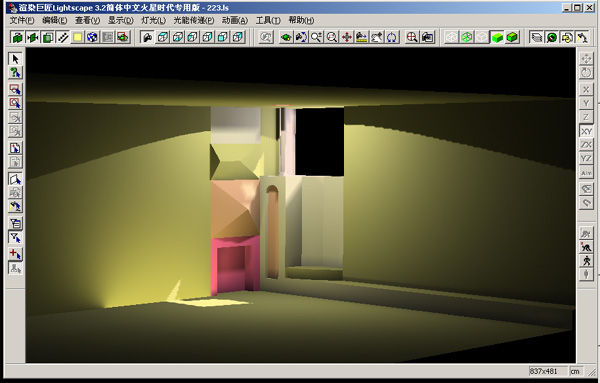600x383 pixels.
Task: Switch to Outlined shading mode
Action: tap(512, 37)
